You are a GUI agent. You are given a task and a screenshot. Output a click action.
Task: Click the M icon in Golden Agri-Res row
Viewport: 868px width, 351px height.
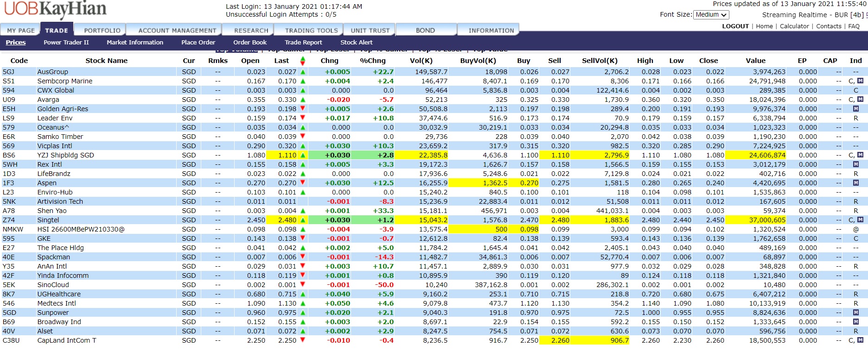[856, 108]
